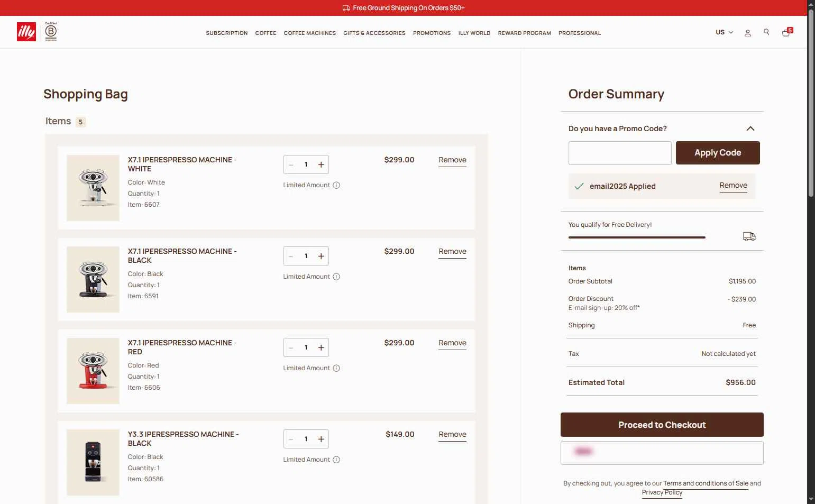Click the promo code input field

point(620,153)
